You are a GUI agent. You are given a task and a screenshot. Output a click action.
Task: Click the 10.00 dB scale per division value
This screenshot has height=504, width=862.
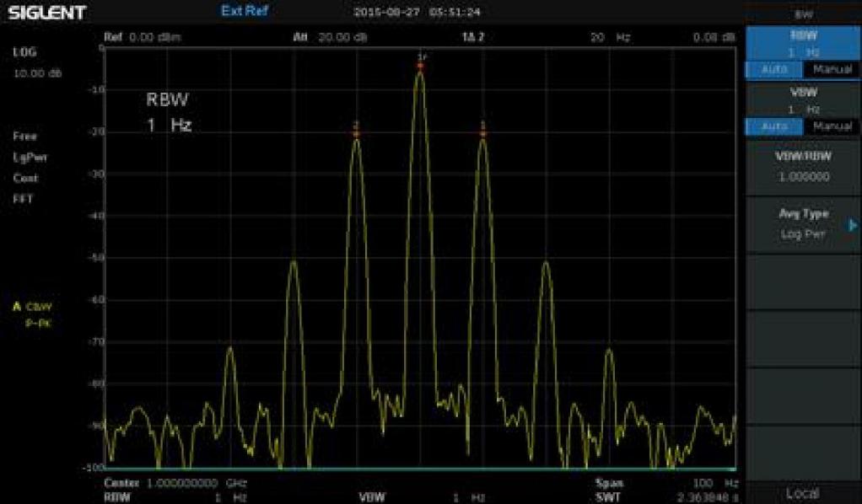click(37, 73)
